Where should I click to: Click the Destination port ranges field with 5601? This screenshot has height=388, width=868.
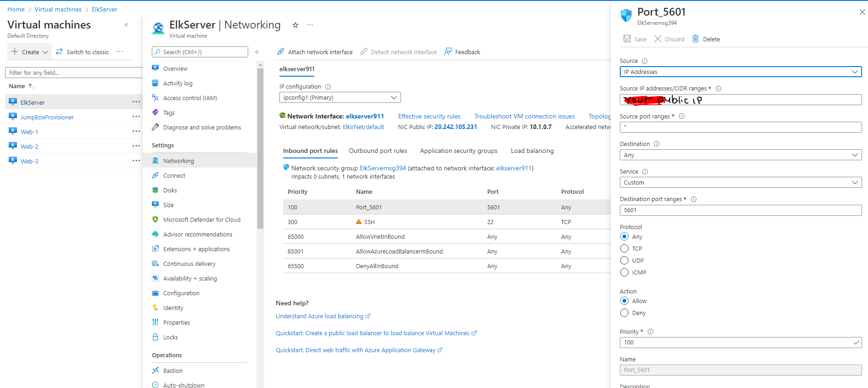click(740, 210)
